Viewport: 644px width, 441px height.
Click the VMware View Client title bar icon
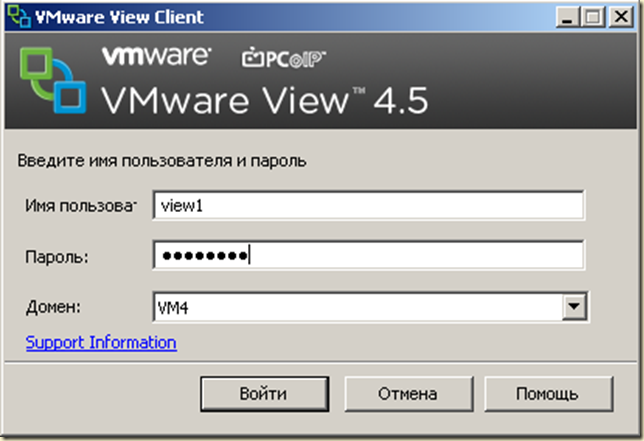[19, 17]
